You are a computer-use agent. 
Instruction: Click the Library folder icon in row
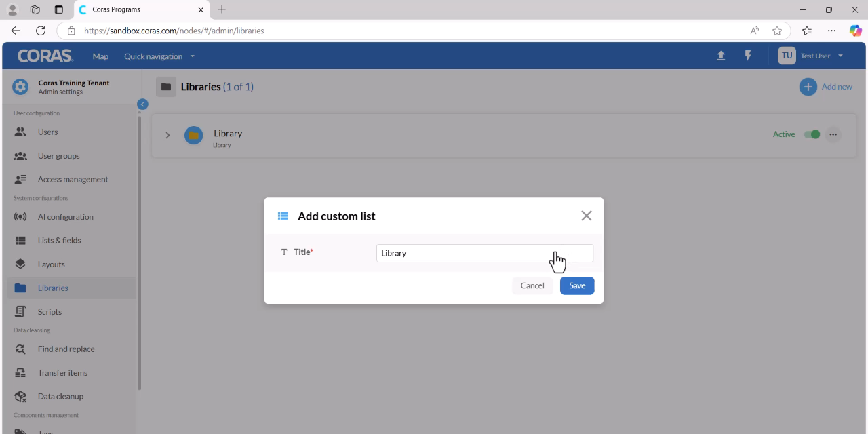194,135
